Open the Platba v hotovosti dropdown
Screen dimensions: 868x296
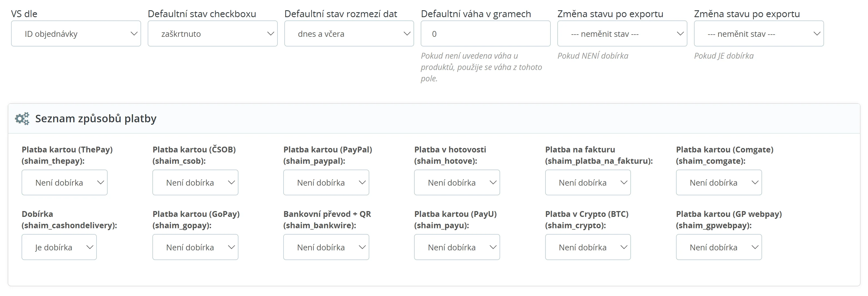pos(457,183)
